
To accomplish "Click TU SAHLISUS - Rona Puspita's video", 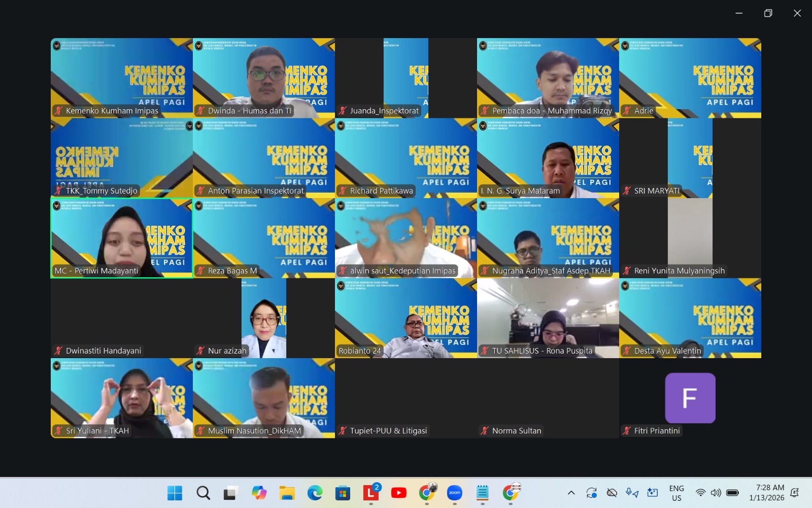I will [548, 317].
